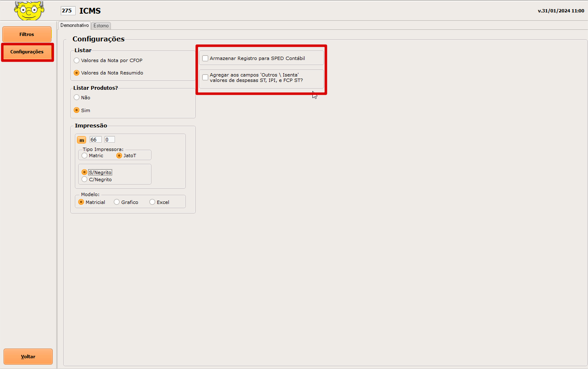This screenshot has height=369, width=588.
Task: Select Matric printer type
Action: [84, 156]
